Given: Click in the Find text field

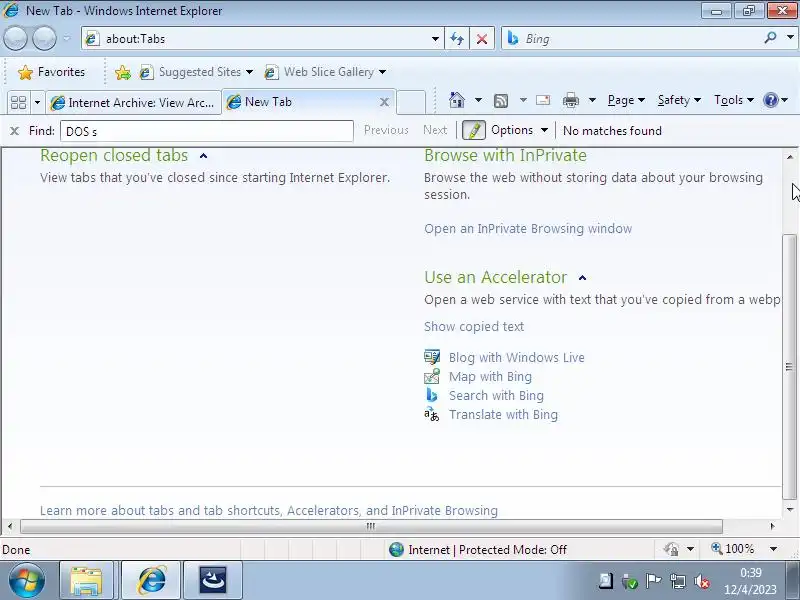Looking at the screenshot, I should coord(207,131).
